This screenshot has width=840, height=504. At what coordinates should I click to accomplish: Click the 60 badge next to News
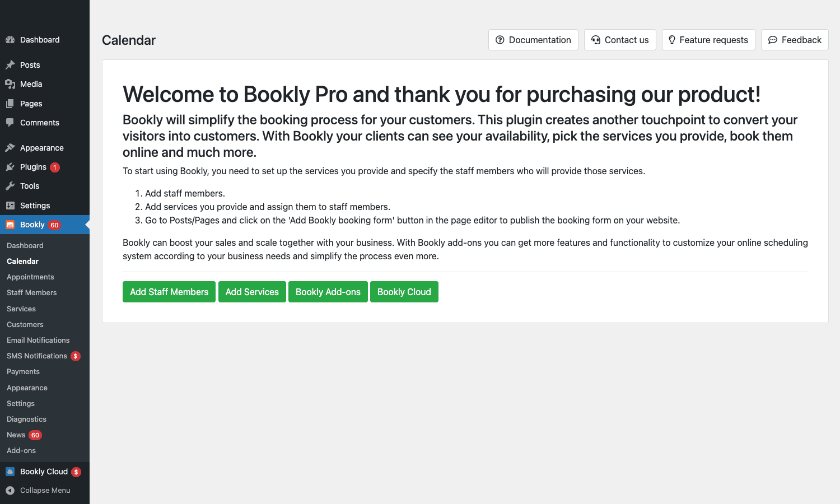pos(35,435)
